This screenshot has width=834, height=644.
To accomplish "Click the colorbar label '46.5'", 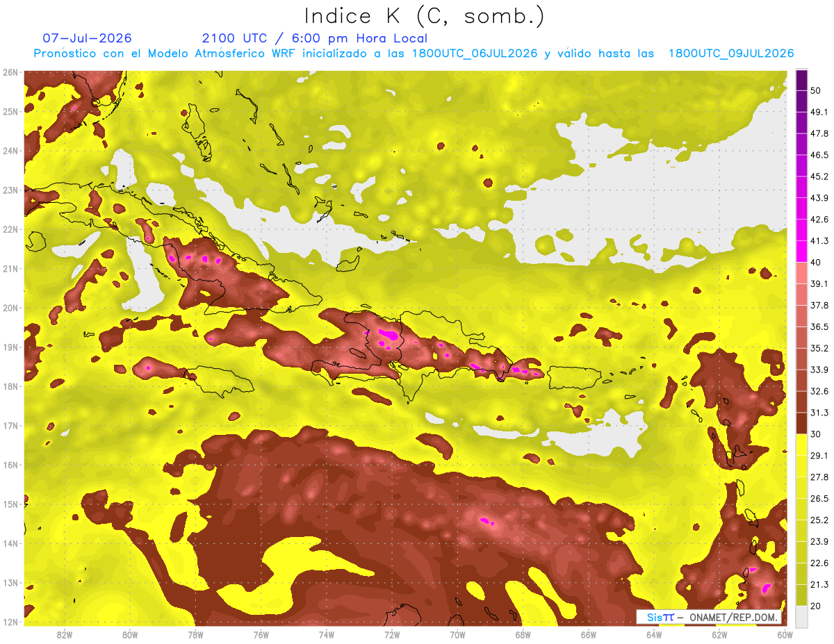I will coord(819,155).
